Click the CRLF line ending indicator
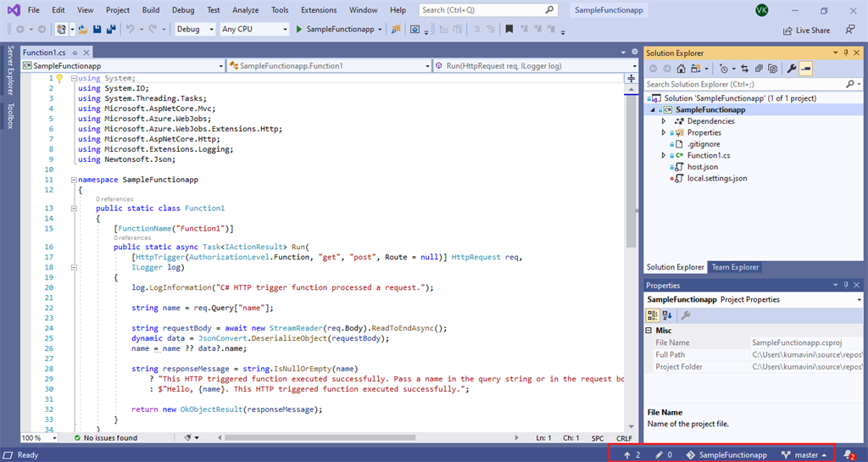 click(624, 437)
